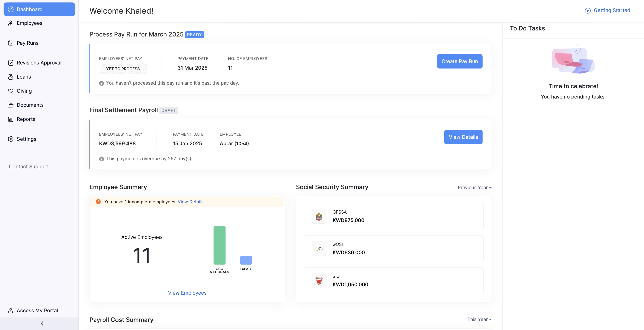Click the Loans money bag icon

[x=11, y=77]
